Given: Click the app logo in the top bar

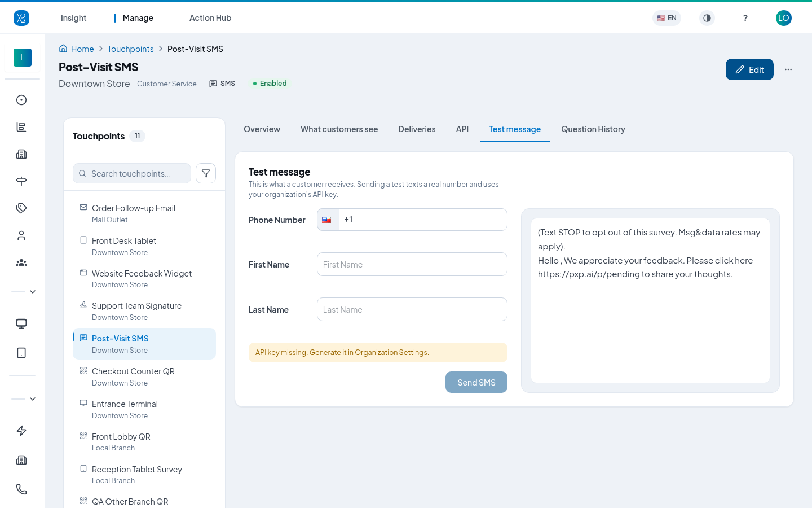Looking at the screenshot, I should 21,18.
